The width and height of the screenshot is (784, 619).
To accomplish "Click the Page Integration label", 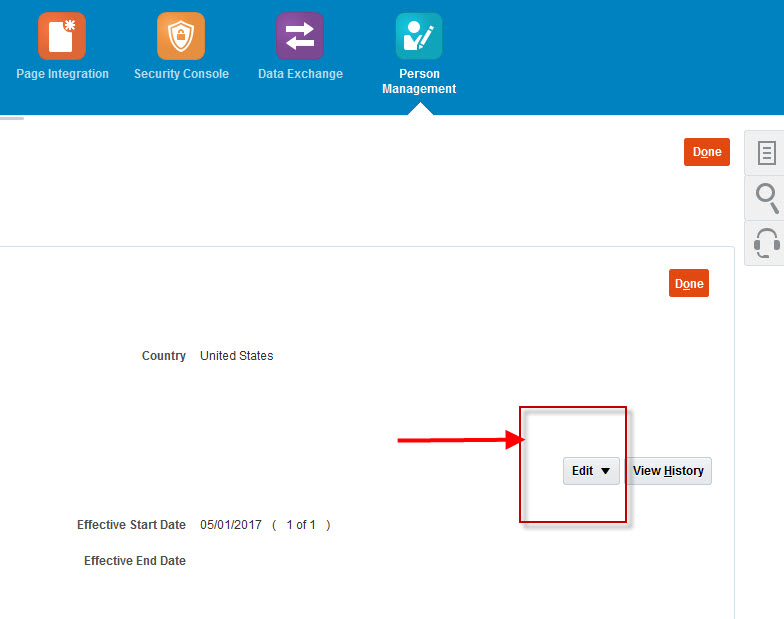I will pyautogui.click(x=62, y=74).
